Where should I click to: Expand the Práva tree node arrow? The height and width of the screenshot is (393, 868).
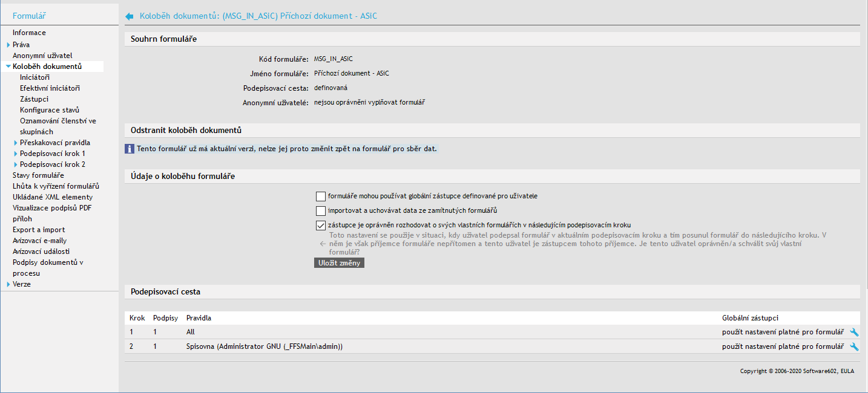pos(8,45)
